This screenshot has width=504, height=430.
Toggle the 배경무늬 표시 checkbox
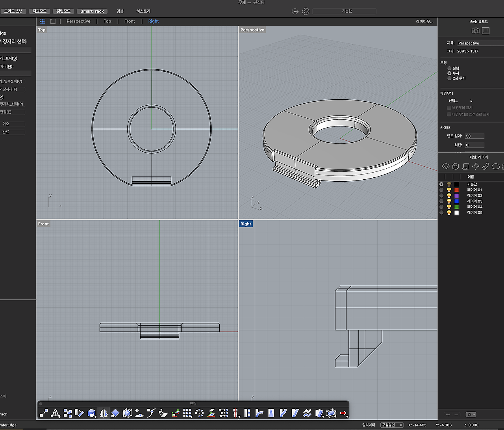[449, 108]
